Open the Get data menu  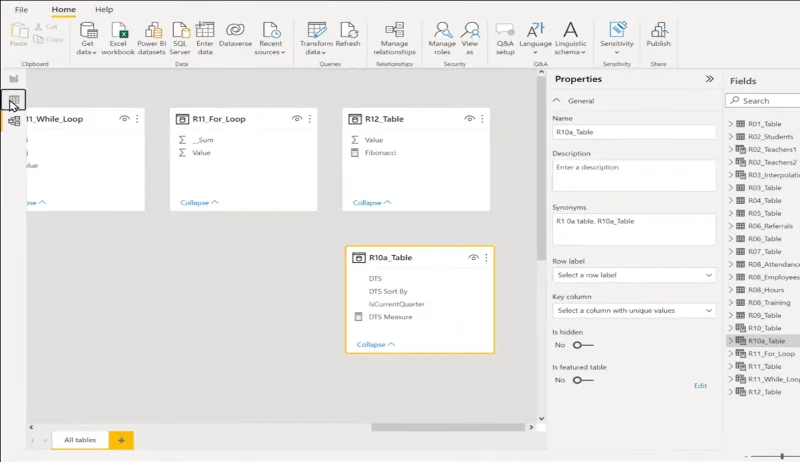click(87, 38)
